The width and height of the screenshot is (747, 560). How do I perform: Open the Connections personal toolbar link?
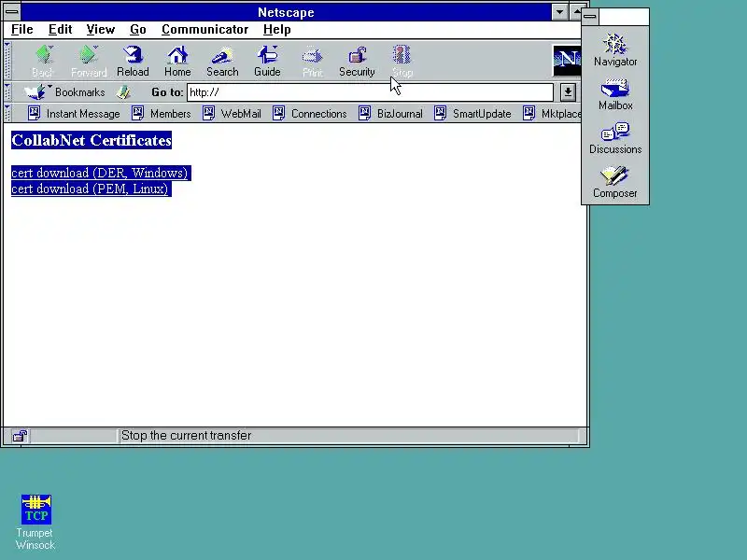[x=310, y=114]
